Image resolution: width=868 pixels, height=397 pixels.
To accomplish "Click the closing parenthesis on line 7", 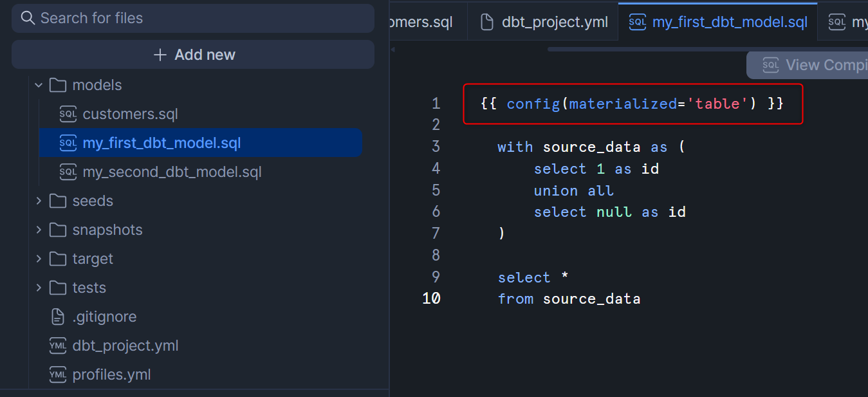I will pyautogui.click(x=501, y=234).
